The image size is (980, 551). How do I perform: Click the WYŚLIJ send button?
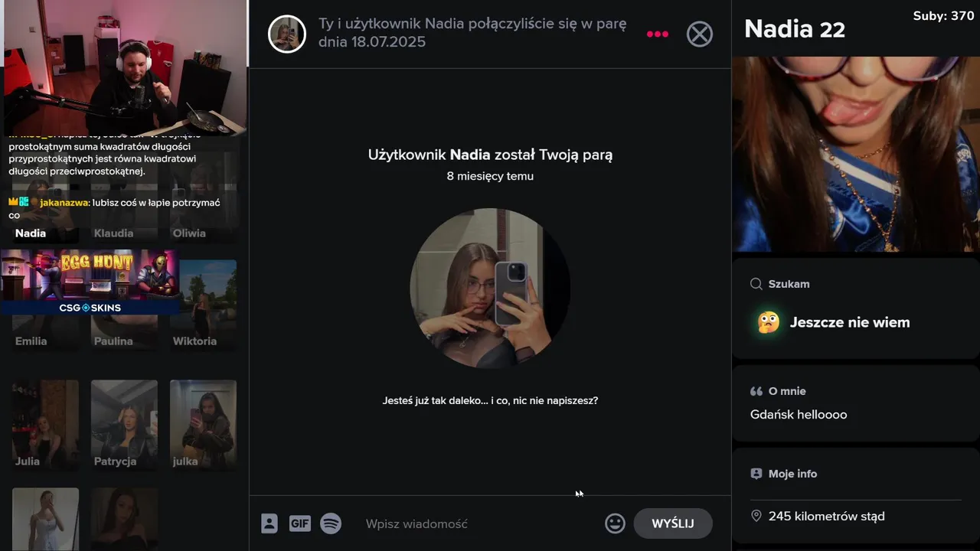(673, 523)
